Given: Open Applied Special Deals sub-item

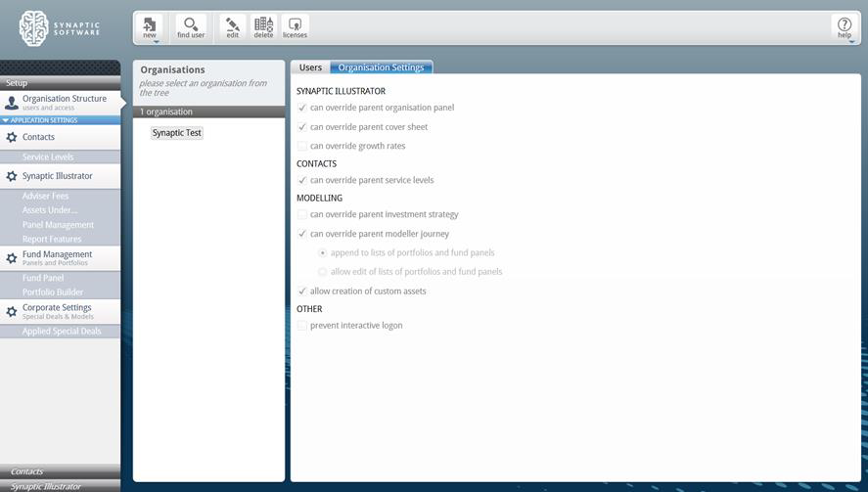Looking at the screenshot, I should [x=61, y=332].
